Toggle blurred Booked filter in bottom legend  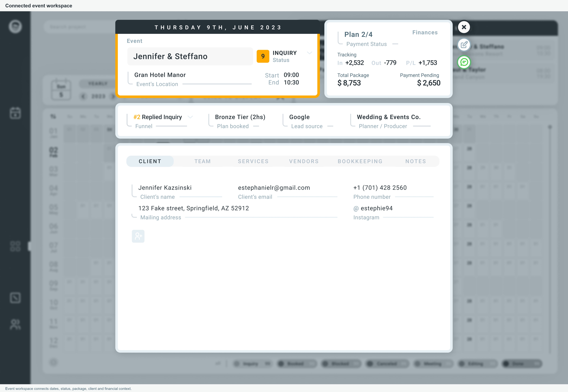pyautogui.click(x=297, y=363)
